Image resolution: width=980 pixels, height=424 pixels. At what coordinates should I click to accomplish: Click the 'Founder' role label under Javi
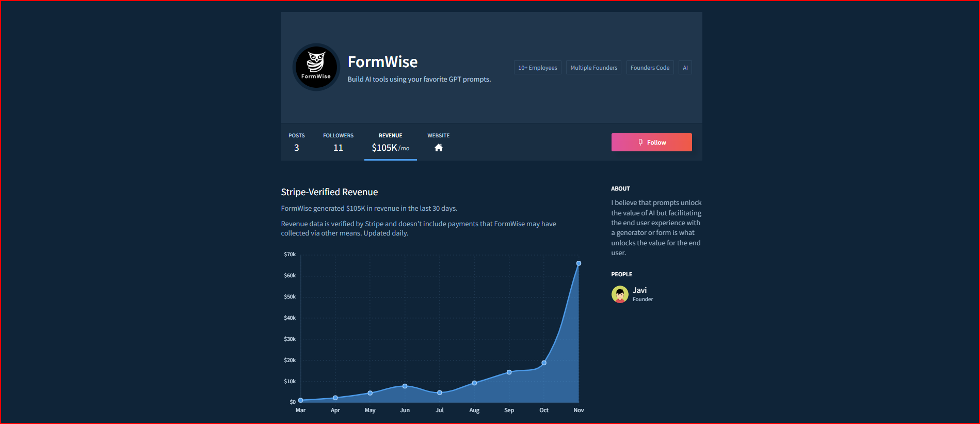click(x=643, y=300)
